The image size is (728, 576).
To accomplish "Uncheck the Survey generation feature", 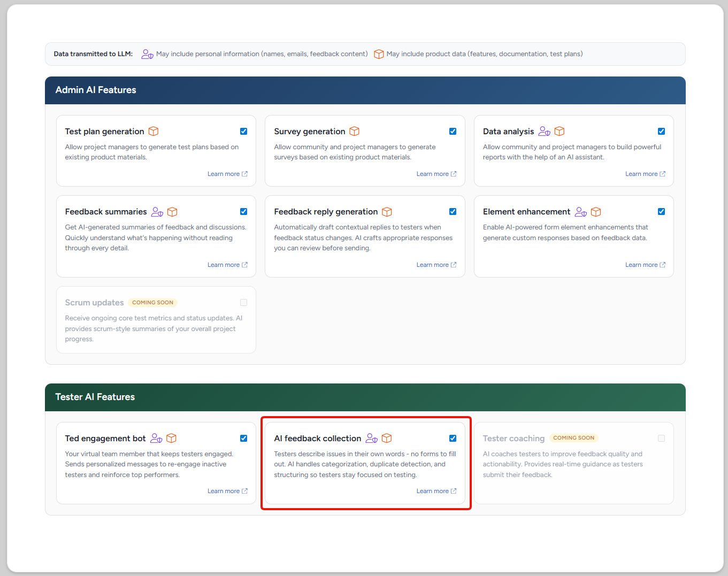I will click(453, 131).
